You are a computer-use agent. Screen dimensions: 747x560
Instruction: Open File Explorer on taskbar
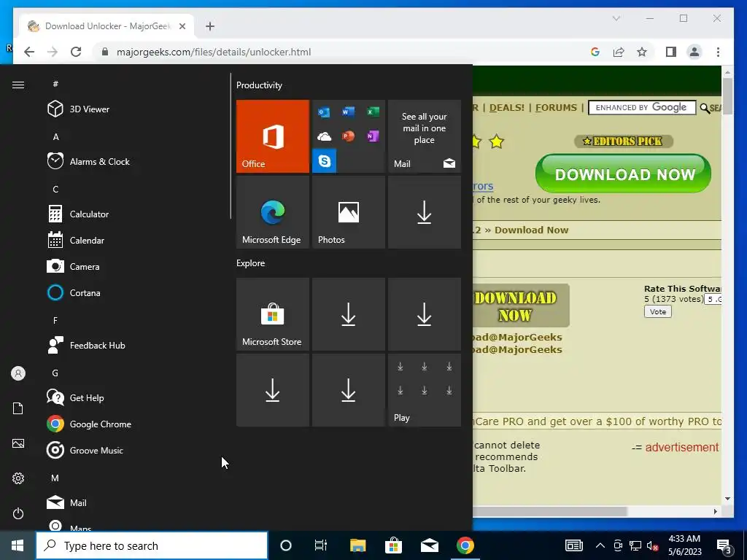point(357,545)
